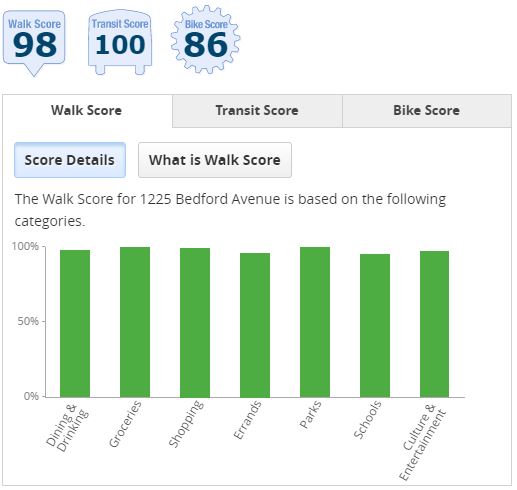Click the Groceries green bar
517x490 pixels.
coord(135,322)
